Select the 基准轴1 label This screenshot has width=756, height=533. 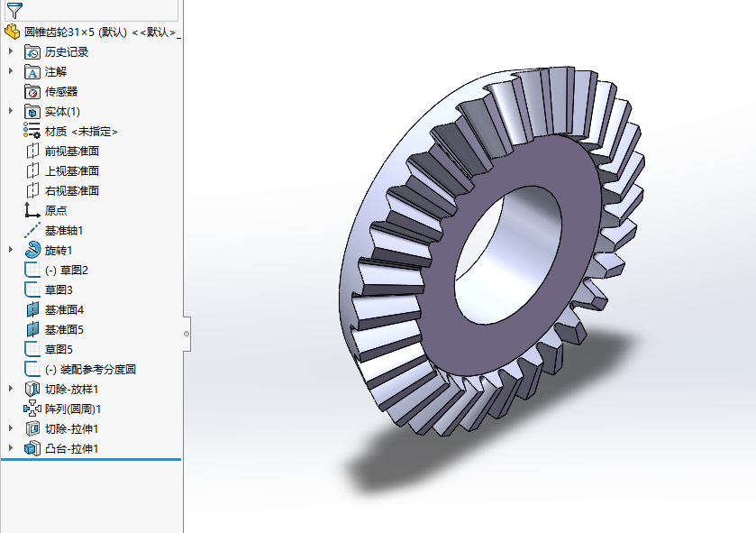(x=64, y=231)
